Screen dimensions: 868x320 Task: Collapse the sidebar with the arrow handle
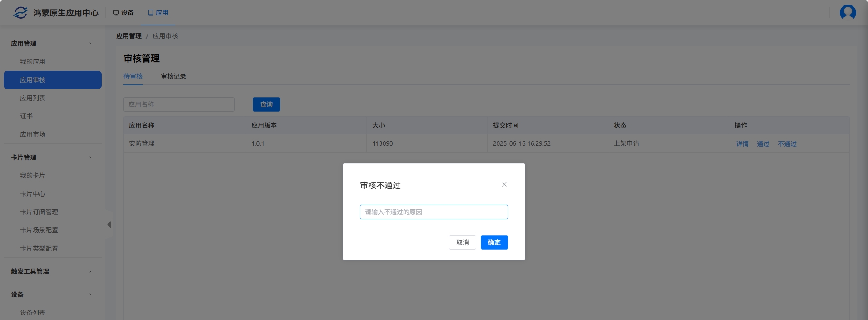pos(109,225)
